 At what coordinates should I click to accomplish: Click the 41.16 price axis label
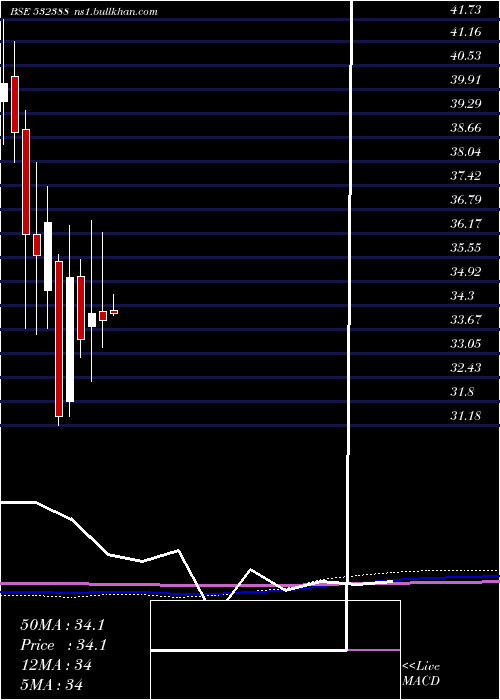466,32
